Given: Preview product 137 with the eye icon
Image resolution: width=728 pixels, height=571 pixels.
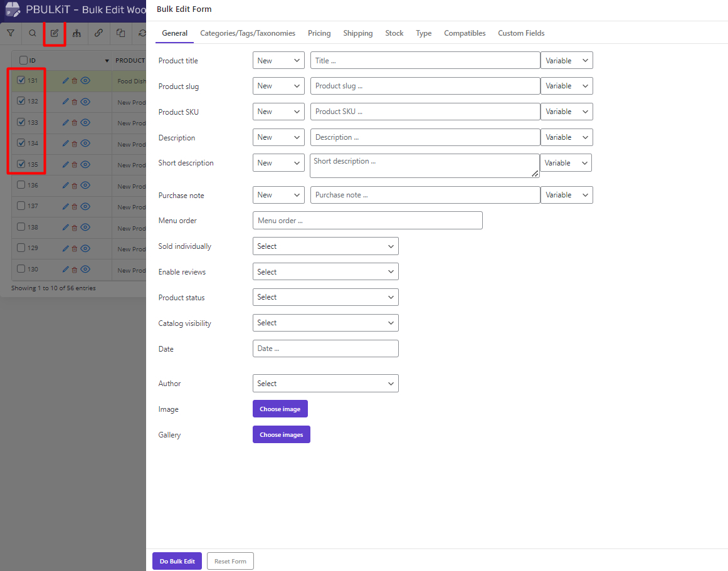Looking at the screenshot, I should pos(85,206).
